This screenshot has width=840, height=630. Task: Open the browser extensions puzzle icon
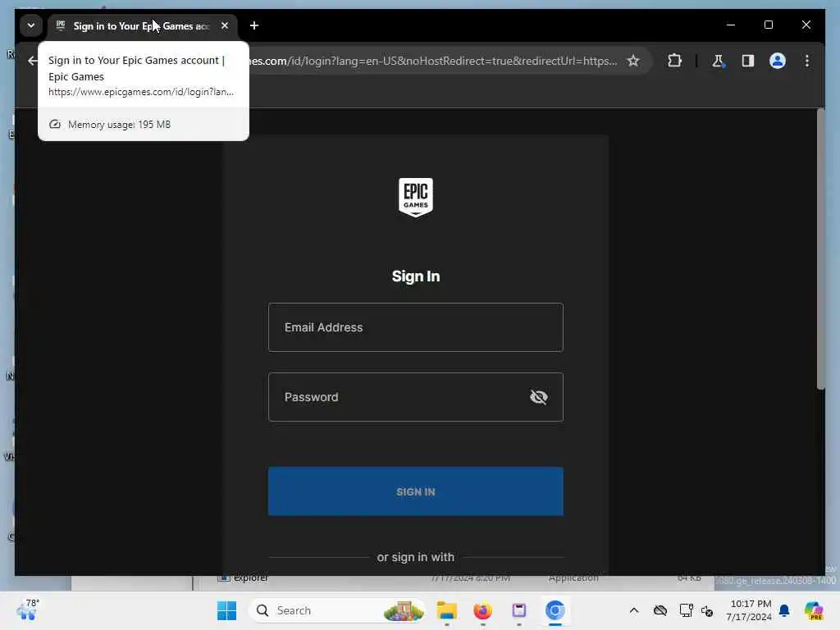tap(674, 61)
